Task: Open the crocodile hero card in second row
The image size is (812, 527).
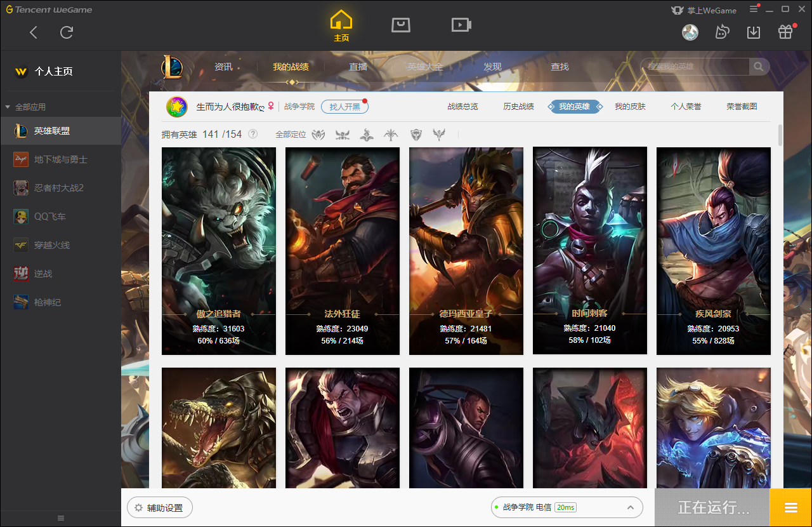Action: pos(219,428)
